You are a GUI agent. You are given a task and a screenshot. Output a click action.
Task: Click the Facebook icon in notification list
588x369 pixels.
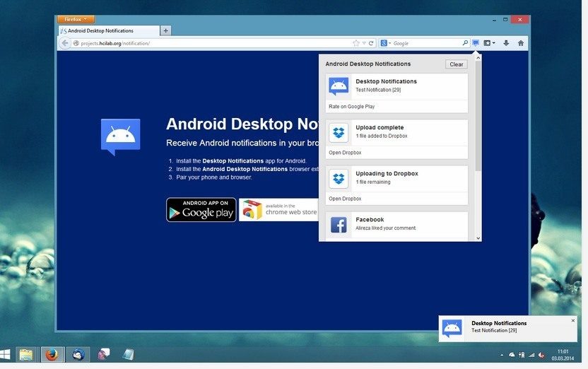coord(339,225)
